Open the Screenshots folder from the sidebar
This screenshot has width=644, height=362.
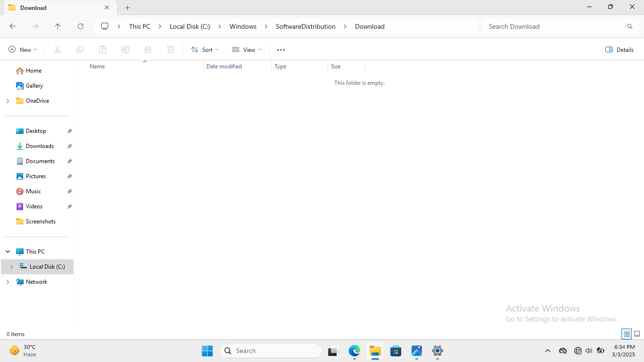pyautogui.click(x=41, y=221)
